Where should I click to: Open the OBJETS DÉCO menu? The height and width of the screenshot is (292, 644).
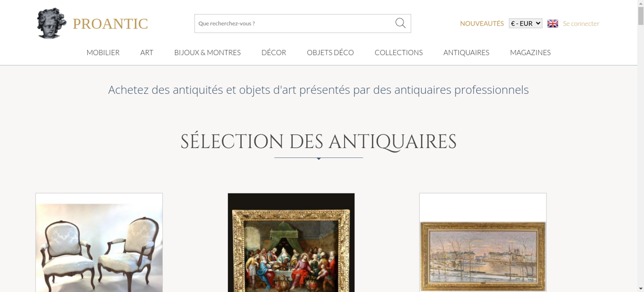pyautogui.click(x=330, y=52)
